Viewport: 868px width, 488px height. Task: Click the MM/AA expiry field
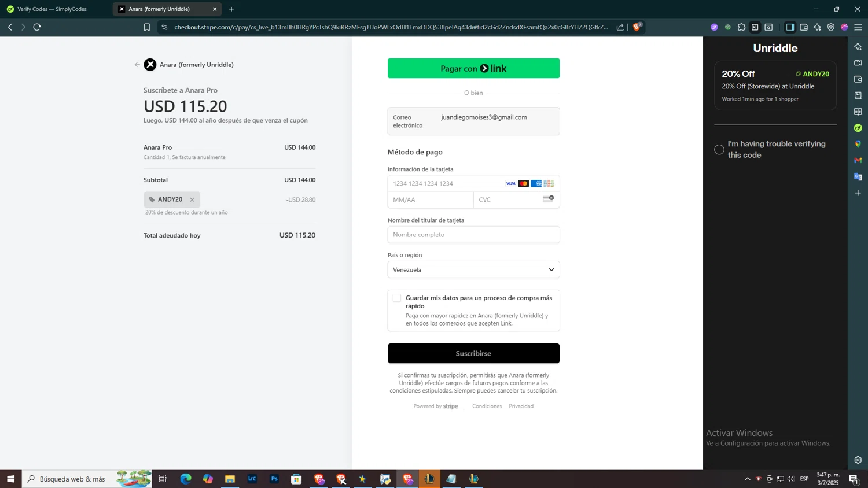(431, 200)
